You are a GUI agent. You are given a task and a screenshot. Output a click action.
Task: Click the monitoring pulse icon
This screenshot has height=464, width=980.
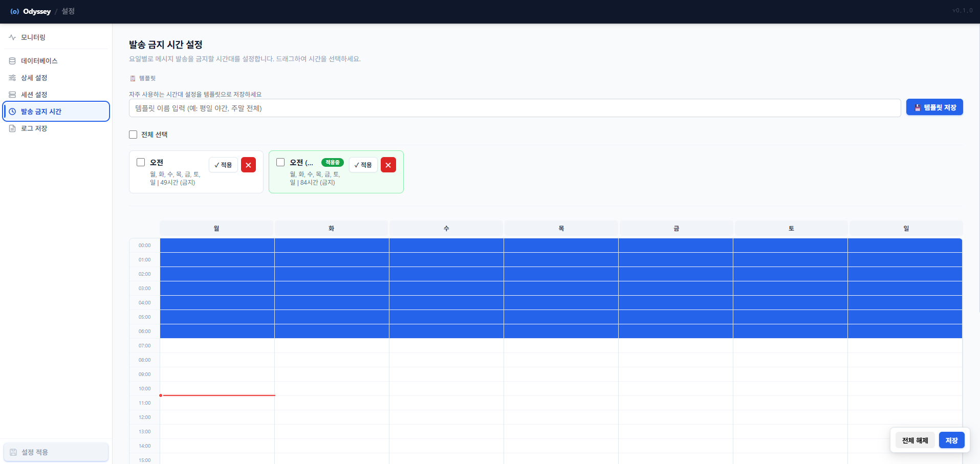coord(12,37)
